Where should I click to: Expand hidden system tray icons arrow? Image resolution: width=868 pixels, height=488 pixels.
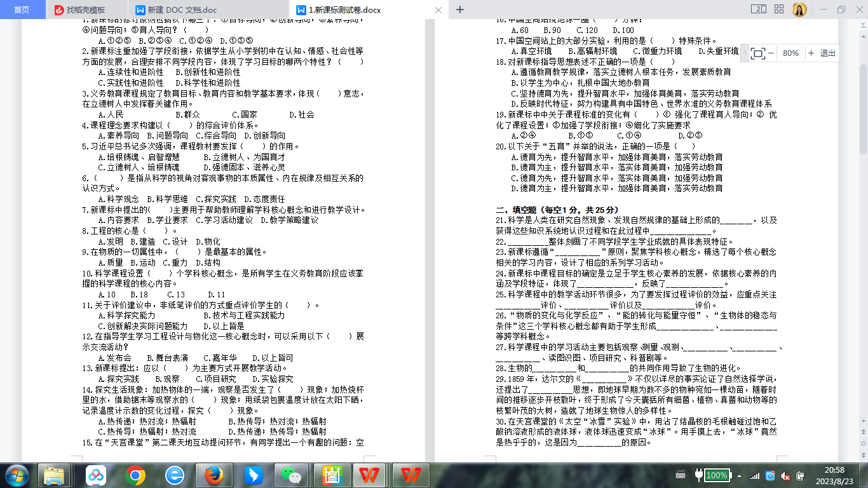(738, 475)
